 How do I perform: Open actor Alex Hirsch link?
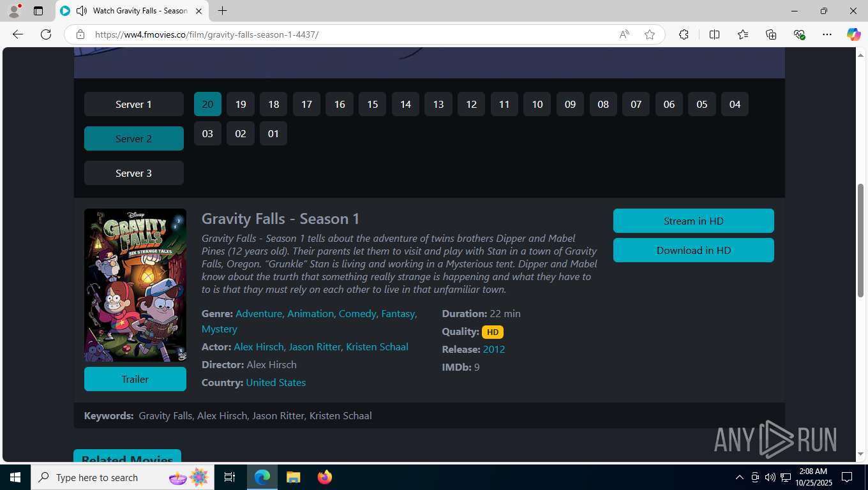click(258, 346)
